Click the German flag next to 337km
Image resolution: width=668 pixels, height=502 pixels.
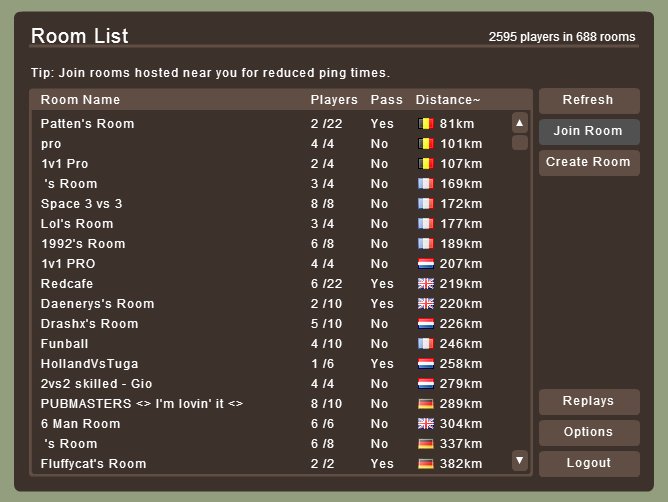426,444
